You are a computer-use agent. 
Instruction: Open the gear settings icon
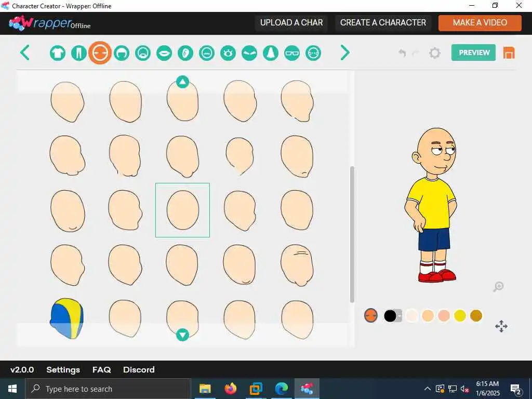435,53
